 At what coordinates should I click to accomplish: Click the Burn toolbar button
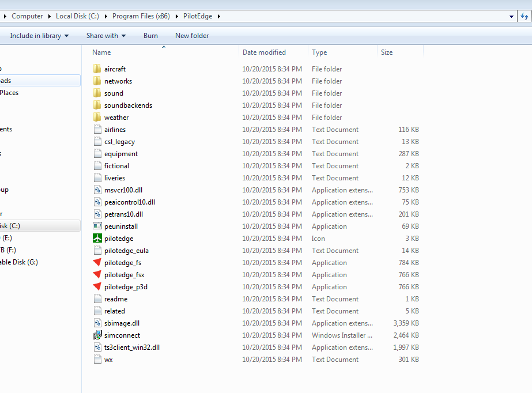(x=150, y=36)
